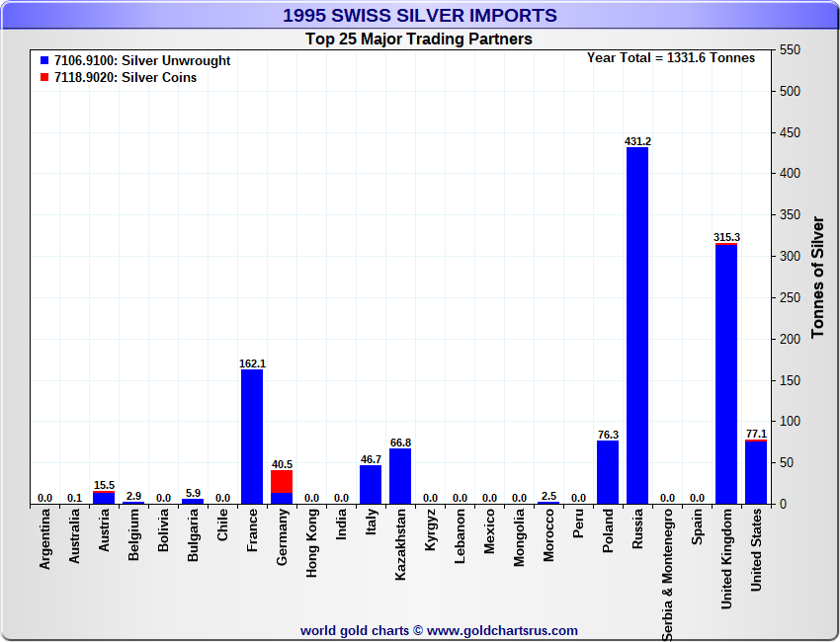The image size is (840, 642).
Task: Click the 550 tick on the y-axis
Action: pyautogui.click(x=791, y=49)
